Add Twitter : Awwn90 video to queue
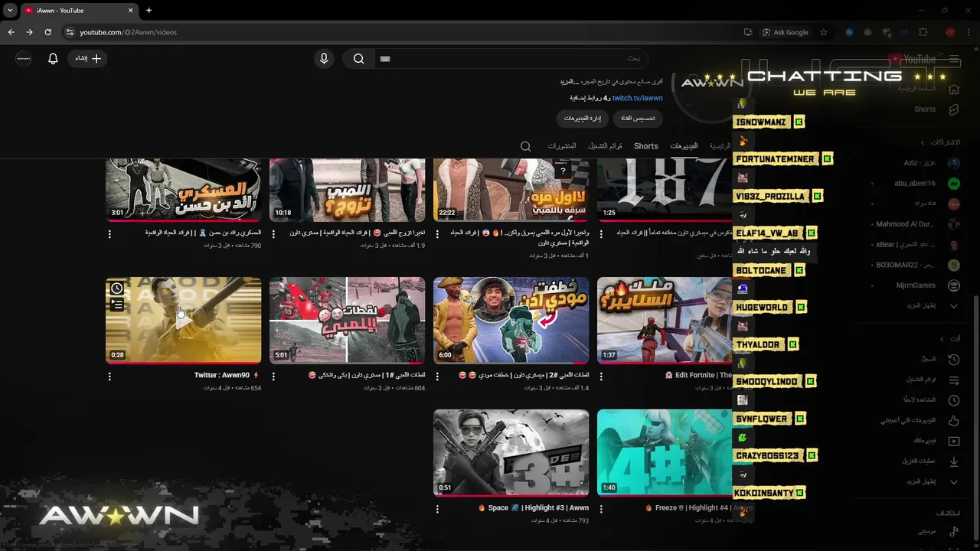 tap(116, 305)
